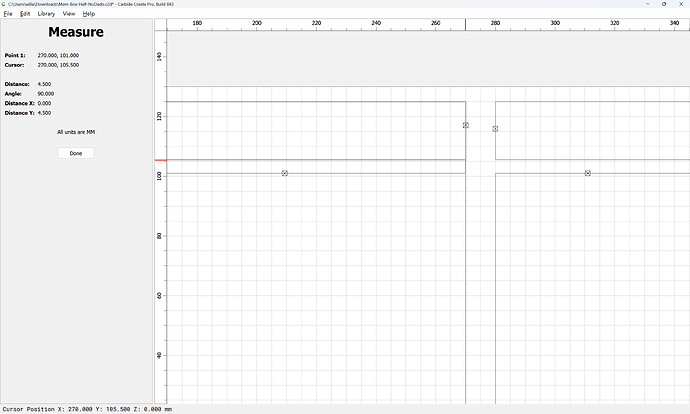Select node marker on right rectangle's left edge
The image size is (690, 414).
pos(495,129)
